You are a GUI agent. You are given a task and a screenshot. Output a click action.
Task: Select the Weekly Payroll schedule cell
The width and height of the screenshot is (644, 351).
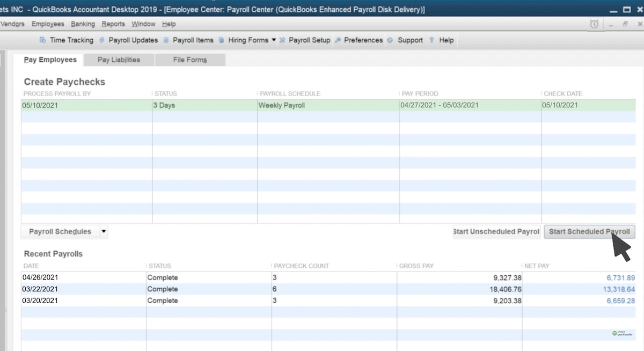coord(328,105)
